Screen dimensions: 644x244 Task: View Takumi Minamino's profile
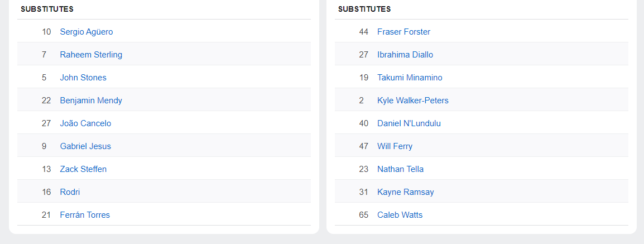coord(410,78)
